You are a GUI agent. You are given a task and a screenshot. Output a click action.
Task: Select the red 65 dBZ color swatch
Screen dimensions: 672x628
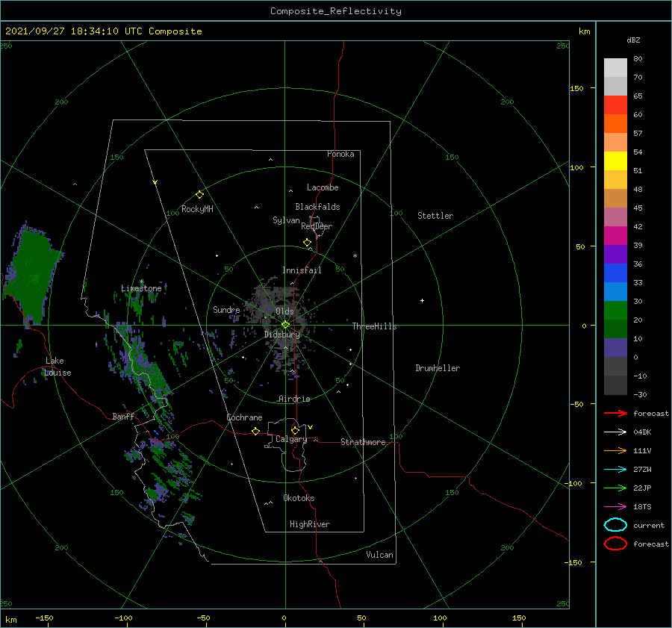click(x=615, y=105)
